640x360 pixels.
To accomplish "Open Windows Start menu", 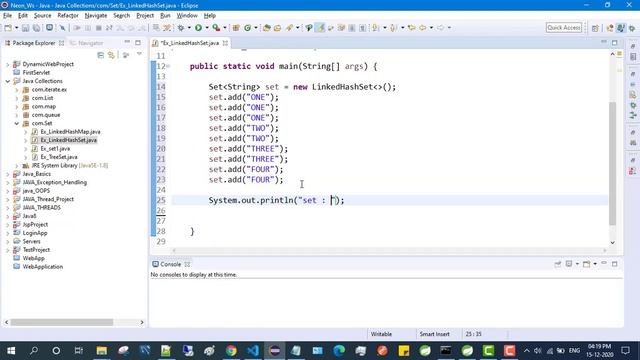I will (11, 350).
